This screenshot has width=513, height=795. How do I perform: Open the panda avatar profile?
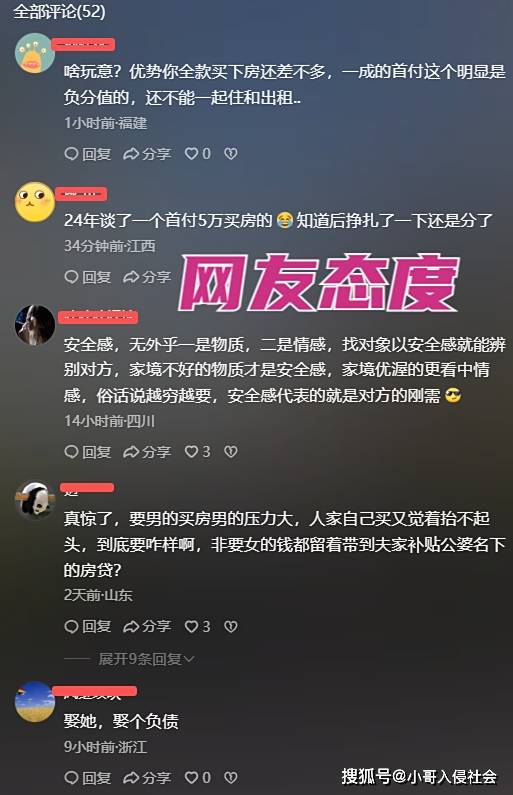coord(35,499)
